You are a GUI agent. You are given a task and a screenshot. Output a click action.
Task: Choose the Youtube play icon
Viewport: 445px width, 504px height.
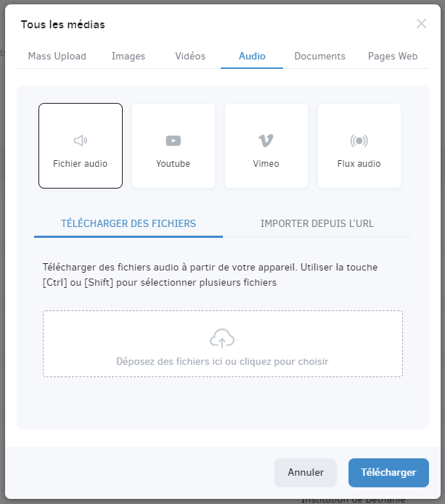(x=173, y=141)
